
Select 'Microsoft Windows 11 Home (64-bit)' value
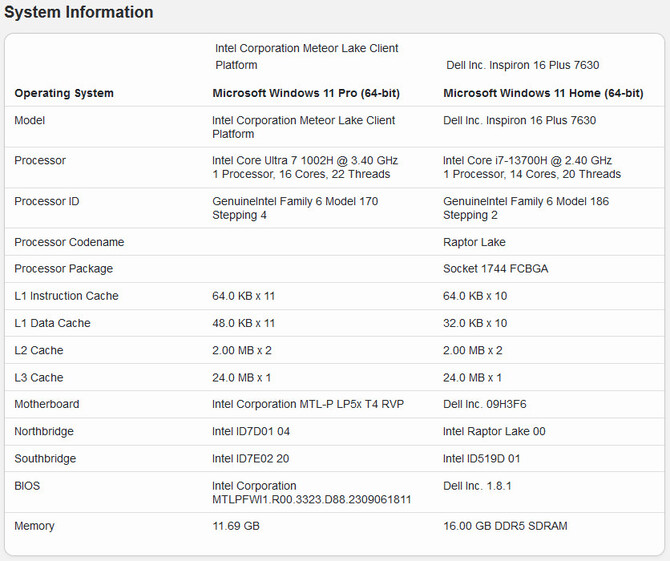pos(543,93)
